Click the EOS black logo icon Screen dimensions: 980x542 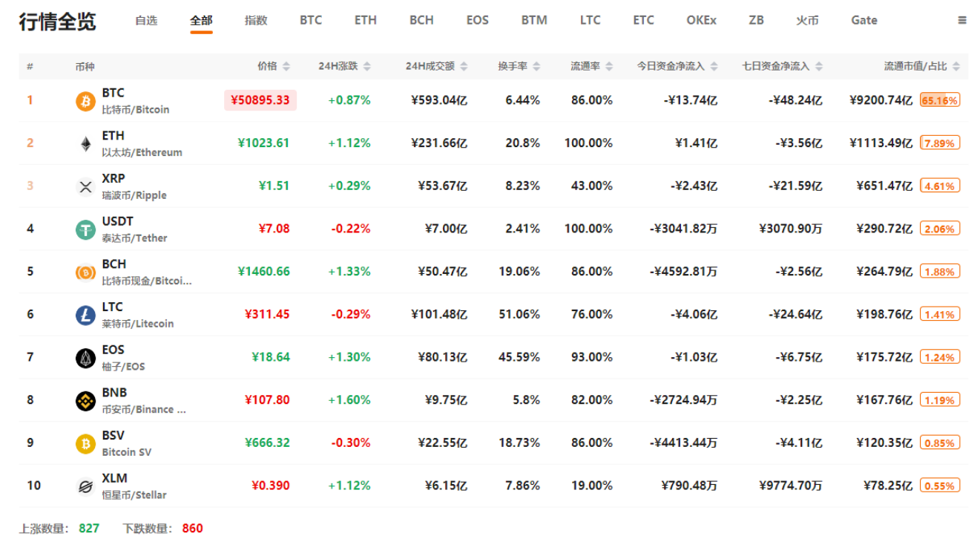click(x=86, y=359)
